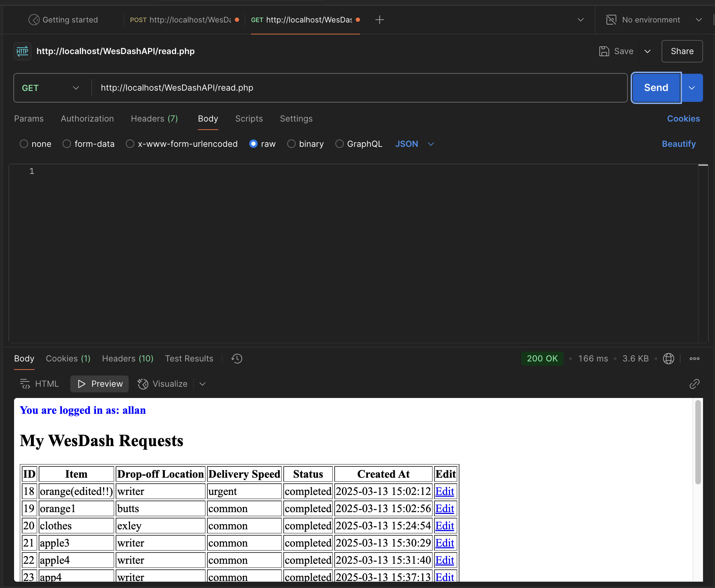
Task: Click the network information globe icon
Action: tap(668, 359)
